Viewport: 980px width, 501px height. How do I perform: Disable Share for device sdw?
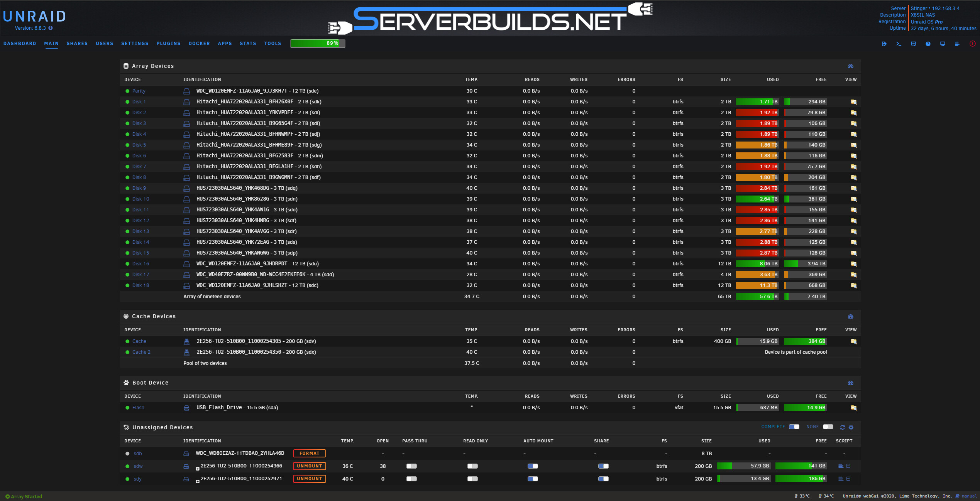pos(603,466)
